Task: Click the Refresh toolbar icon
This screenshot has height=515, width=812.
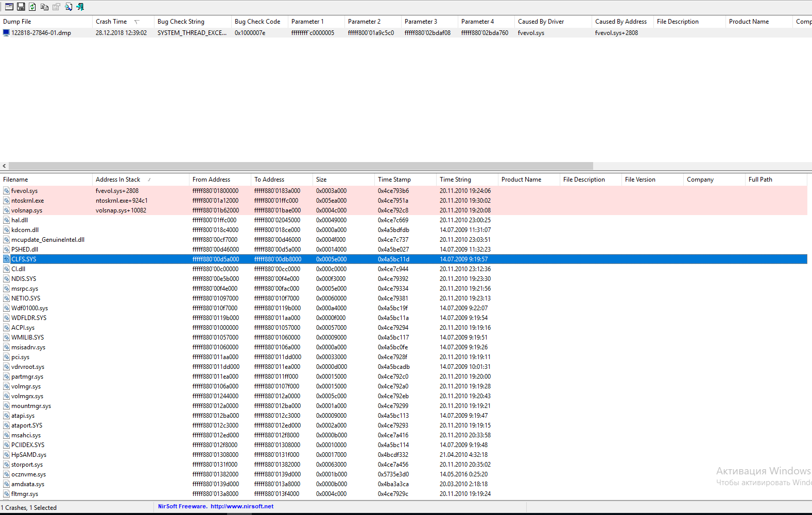Action: tap(32, 7)
